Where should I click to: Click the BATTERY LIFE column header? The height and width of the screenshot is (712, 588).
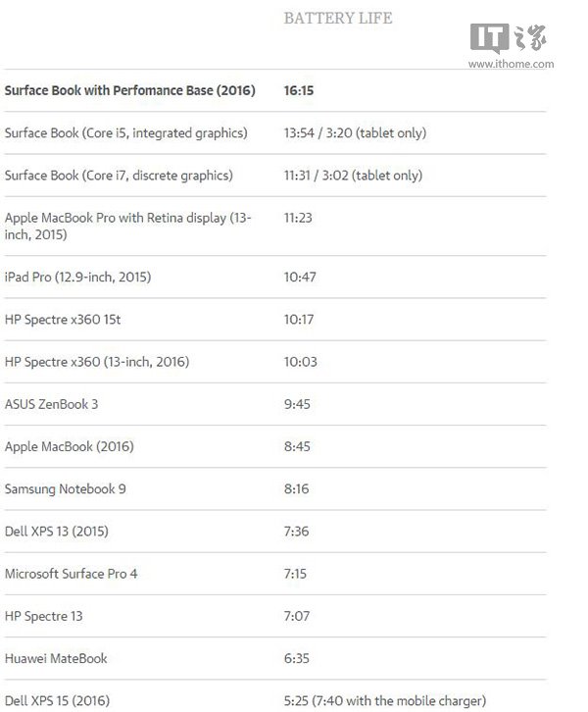pyautogui.click(x=338, y=19)
